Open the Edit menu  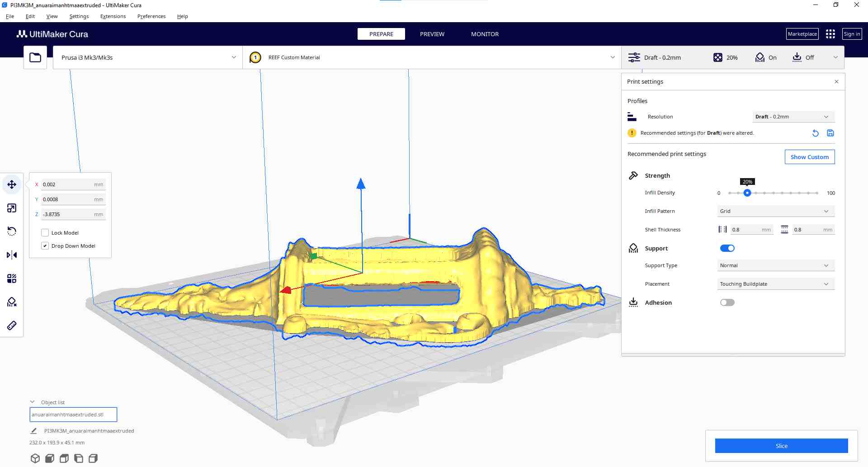(x=30, y=16)
